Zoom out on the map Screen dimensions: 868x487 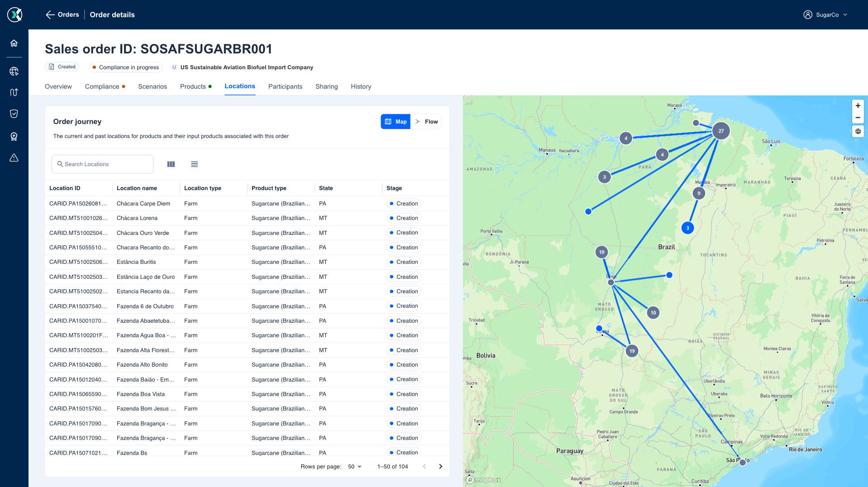pos(858,117)
